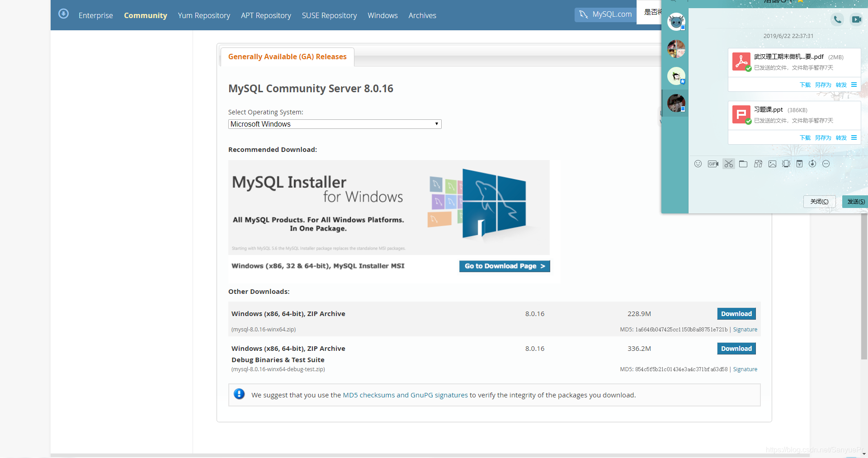Screen dimensions: 868x458
Task: Open more options ellipsis in chat toolbar
Action: click(826, 164)
